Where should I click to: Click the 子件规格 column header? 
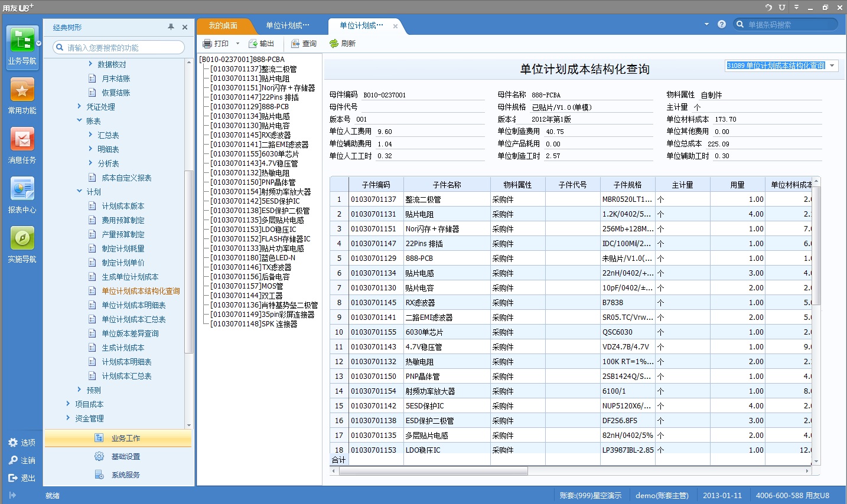click(x=627, y=185)
